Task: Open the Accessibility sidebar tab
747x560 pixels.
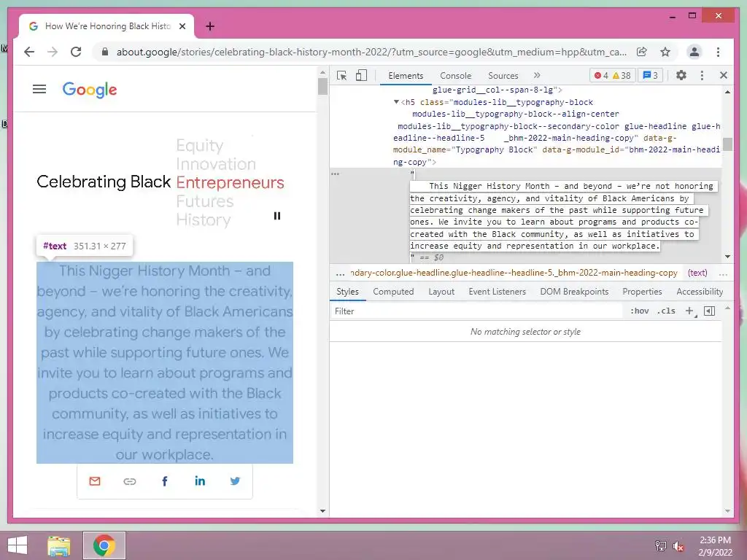Action: click(x=700, y=292)
